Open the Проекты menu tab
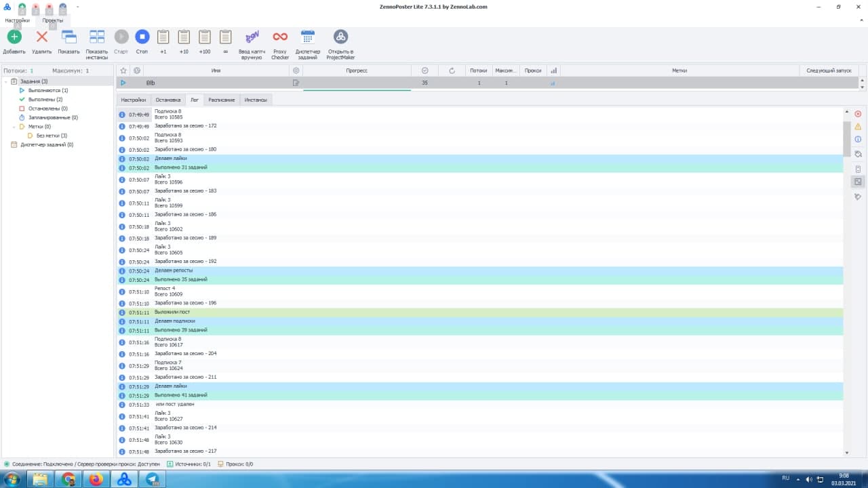 (x=53, y=20)
